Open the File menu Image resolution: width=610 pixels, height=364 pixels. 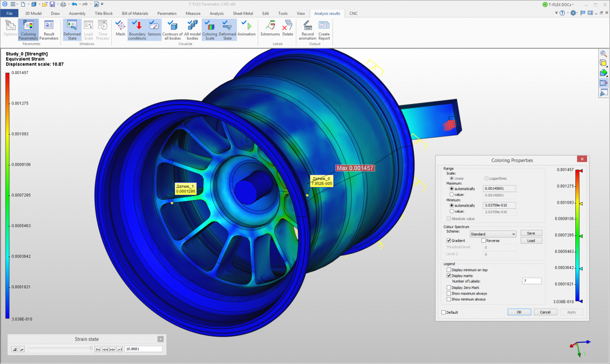coord(10,13)
